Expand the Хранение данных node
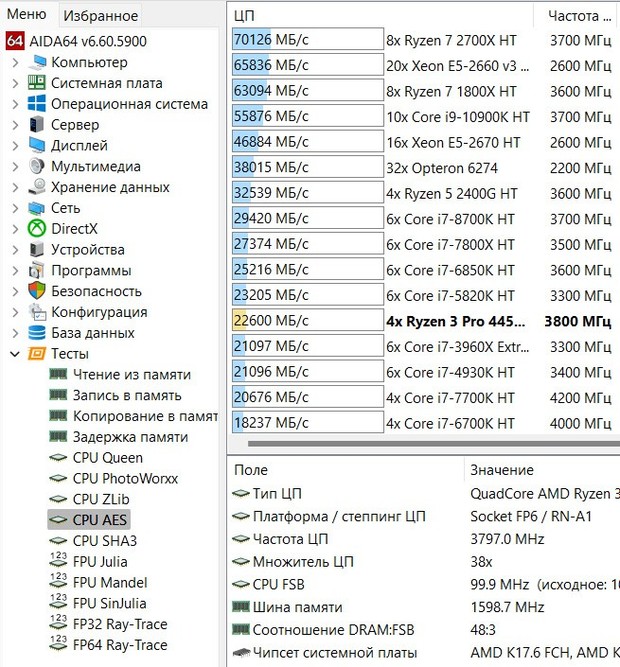 tap(15, 188)
